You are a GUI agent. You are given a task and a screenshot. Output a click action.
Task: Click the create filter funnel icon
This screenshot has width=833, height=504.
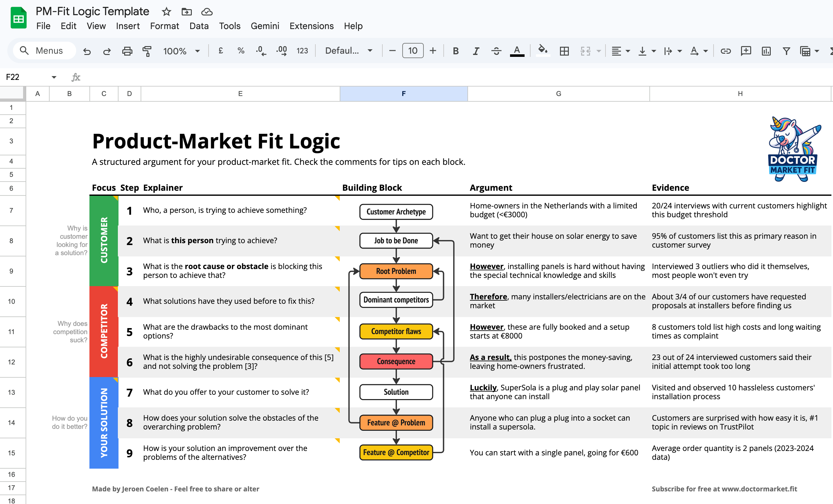[x=786, y=51]
